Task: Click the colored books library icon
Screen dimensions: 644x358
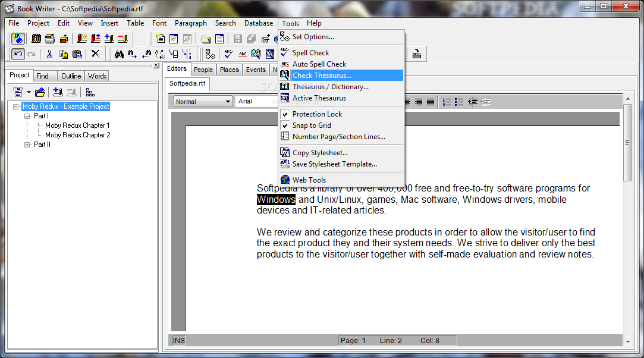Action: [x=36, y=39]
